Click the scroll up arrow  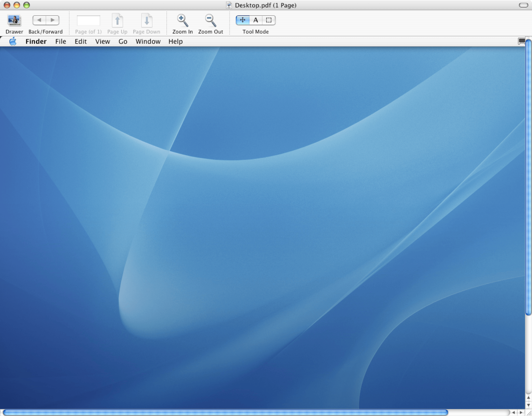point(528,397)
